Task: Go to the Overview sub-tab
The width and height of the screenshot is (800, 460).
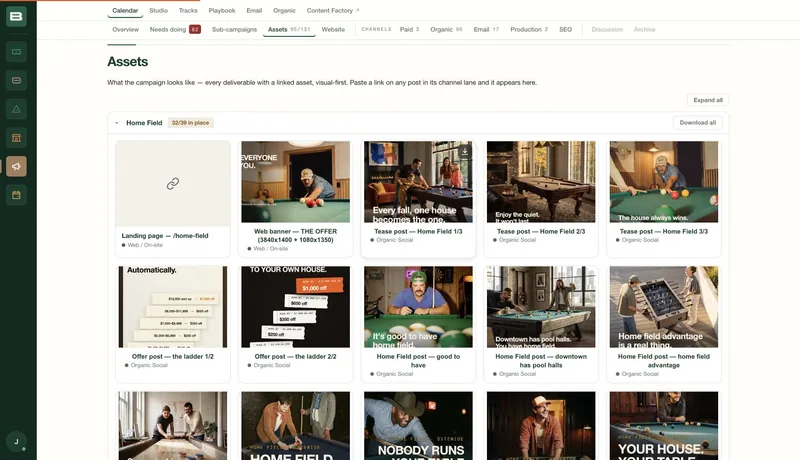Action: pyautogui.click(x=126, y=30)
